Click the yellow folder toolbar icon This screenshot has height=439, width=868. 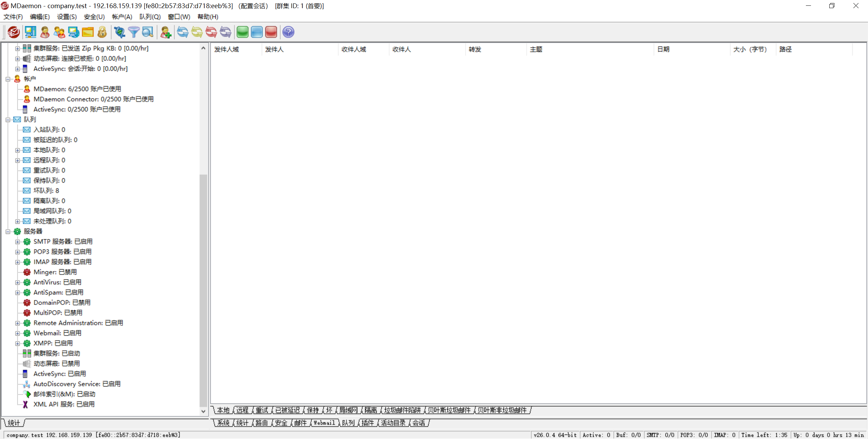[x=88, y=32]
